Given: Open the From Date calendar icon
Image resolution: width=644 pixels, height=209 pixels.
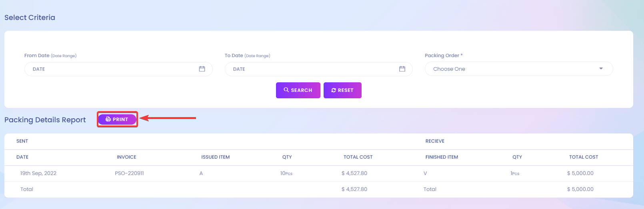Looking at the screenshot, I should pos(202,69).
